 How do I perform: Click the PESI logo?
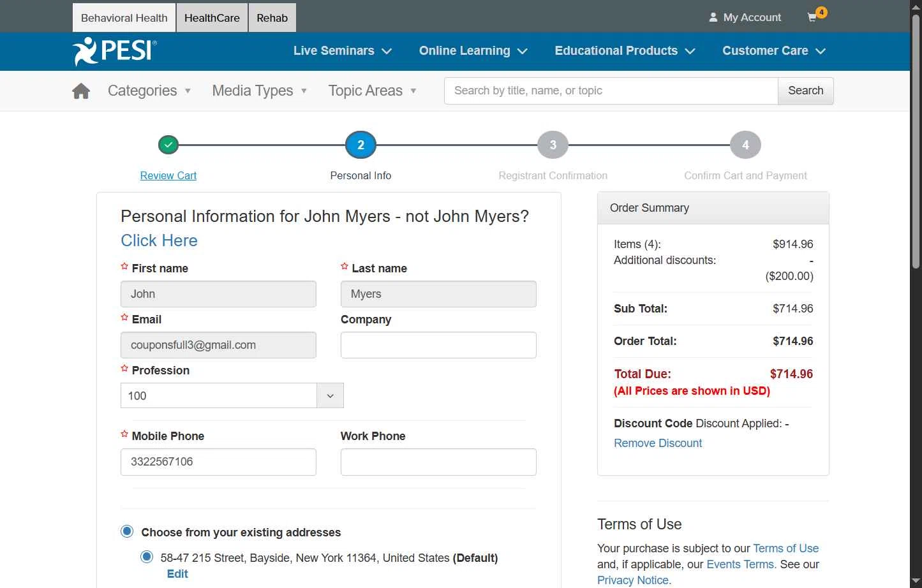pos(115,51)
